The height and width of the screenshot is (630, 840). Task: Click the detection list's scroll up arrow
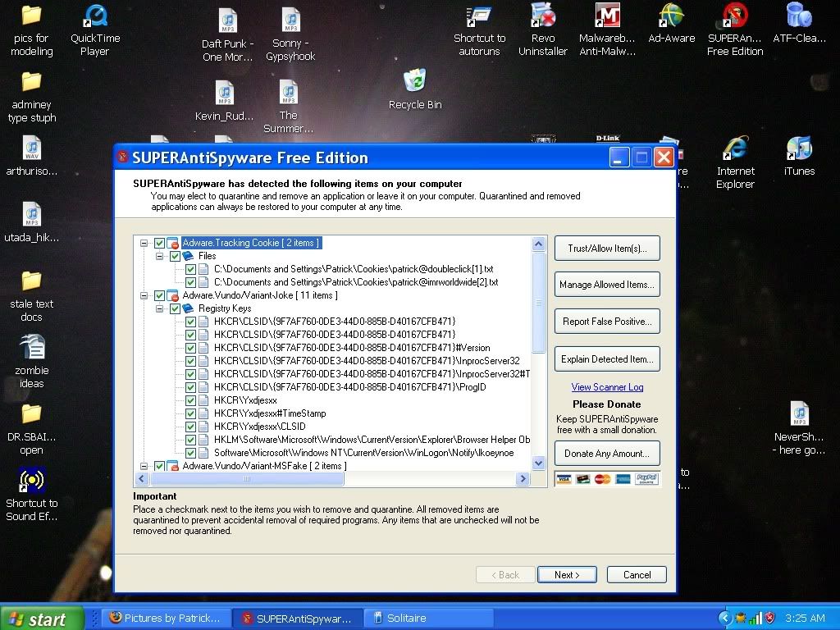pyautogui.click(x=538, y=244)
